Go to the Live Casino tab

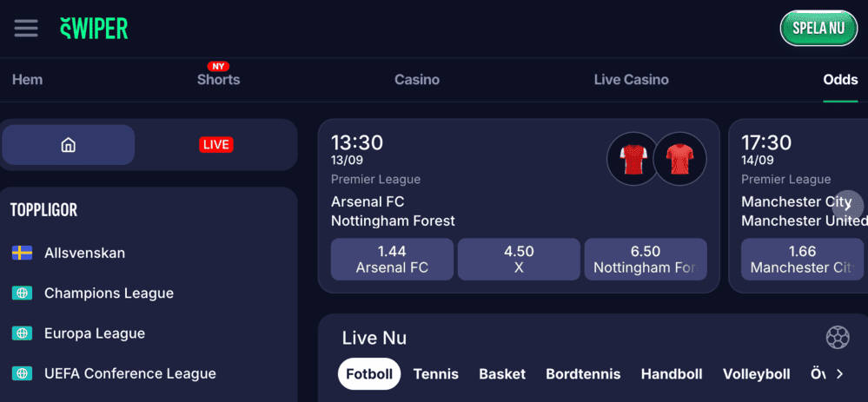pos(631,80)
